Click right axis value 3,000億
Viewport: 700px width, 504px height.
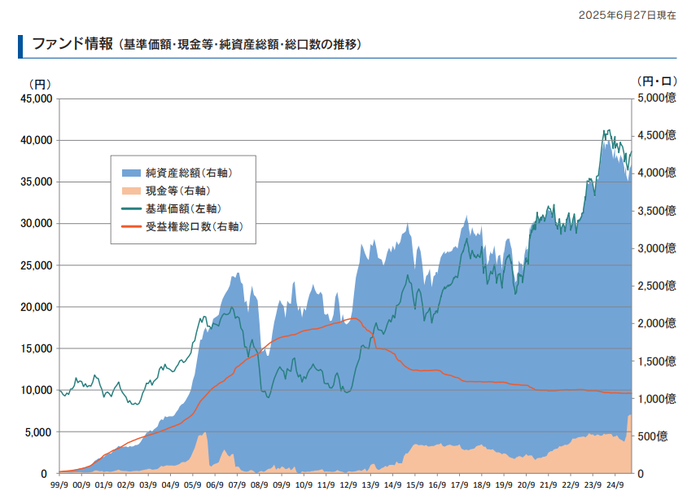tap(657, 248)
